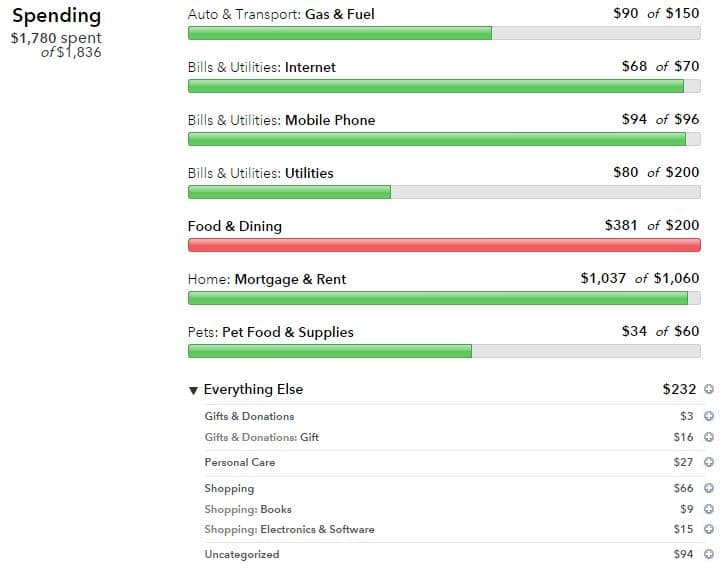Open the Internet budget bar
725x573 pixels.
(444, 86)
